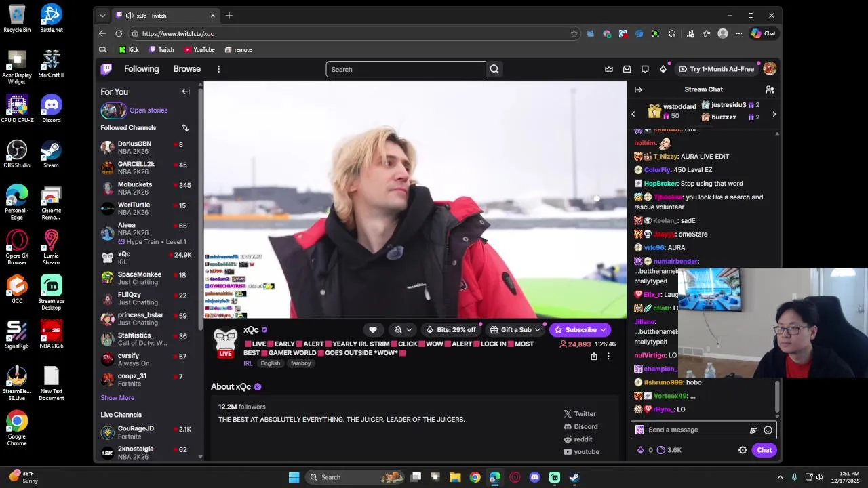This screenshot has height=488, width=868.
Task: Open the remote bookmark
Action: (238, 49)
